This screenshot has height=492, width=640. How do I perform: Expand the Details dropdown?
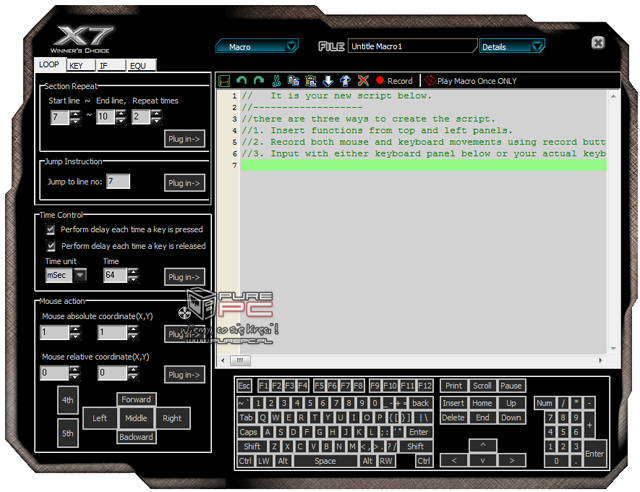pos(511,46)
